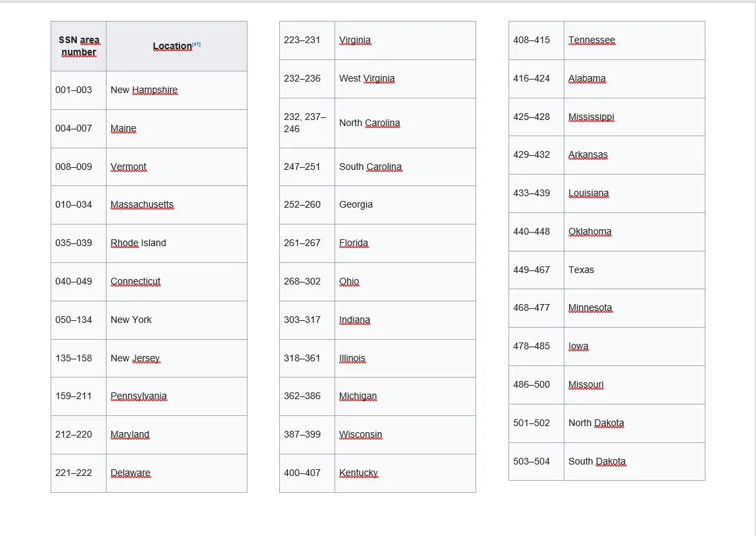Click the Location header reference [47]
This screenshot has height=536, width=756.
[x=196, y=44]
